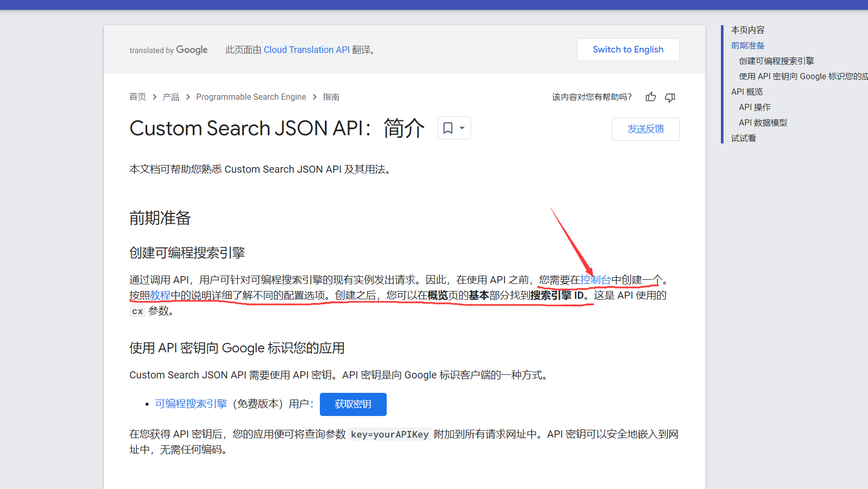Click the 指南 breadcrumb link
Screen dimensions: 868x489
pyautogui.click(x=331, y=97)
